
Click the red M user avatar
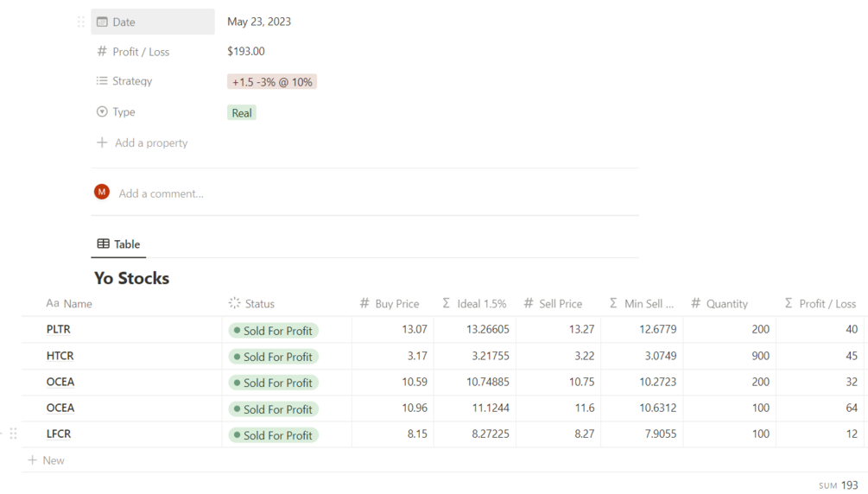pyautogui.click(x=102, y=192)
